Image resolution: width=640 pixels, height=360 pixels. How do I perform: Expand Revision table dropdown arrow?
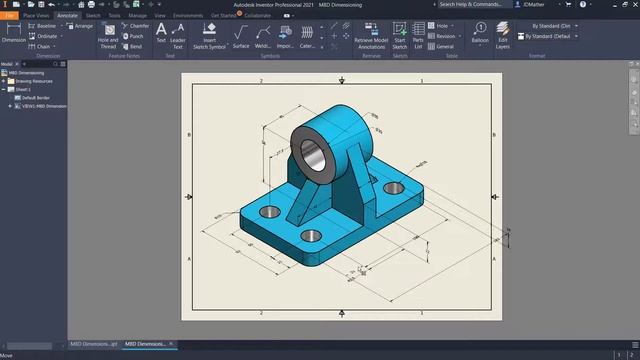pyautogui.click(x=460, y=36)
